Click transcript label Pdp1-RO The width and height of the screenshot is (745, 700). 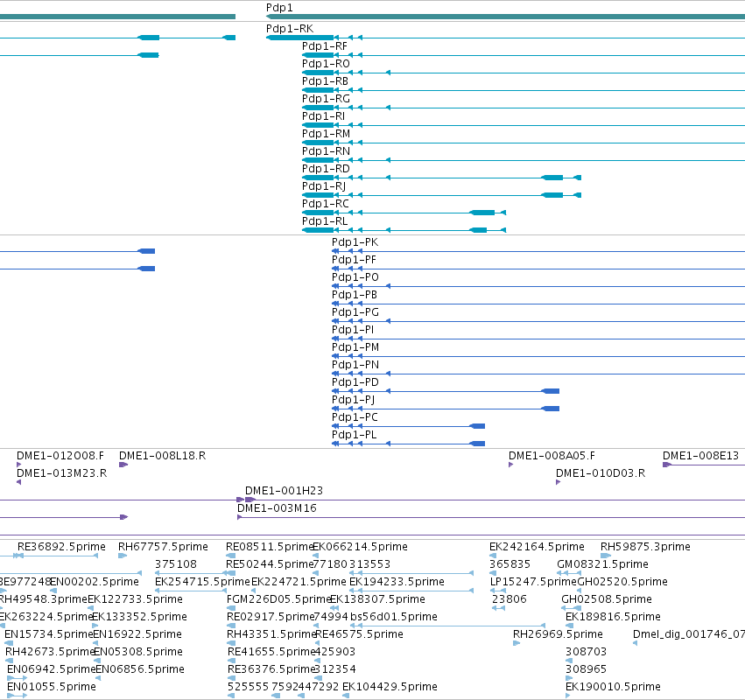(326, 64)
